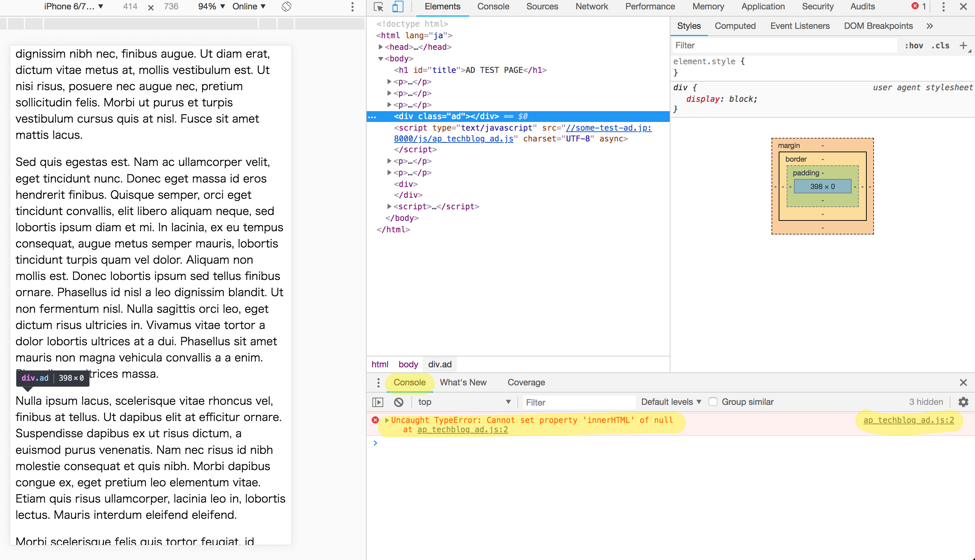The width and height of the screenshot is (975, 560).
Task: Open DevTools three-dot customize menu
Action: tap(943, 6)
